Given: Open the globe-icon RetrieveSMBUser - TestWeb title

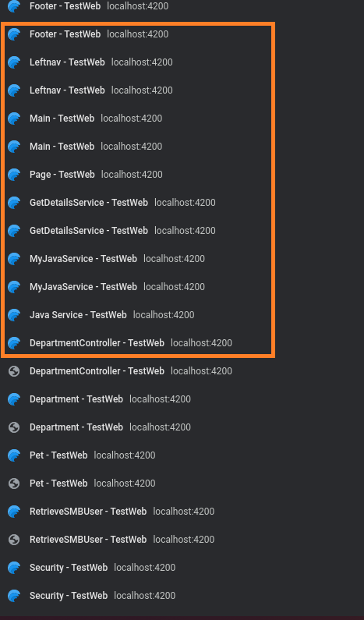Looking at the screenshot, I should pos(88,540).
